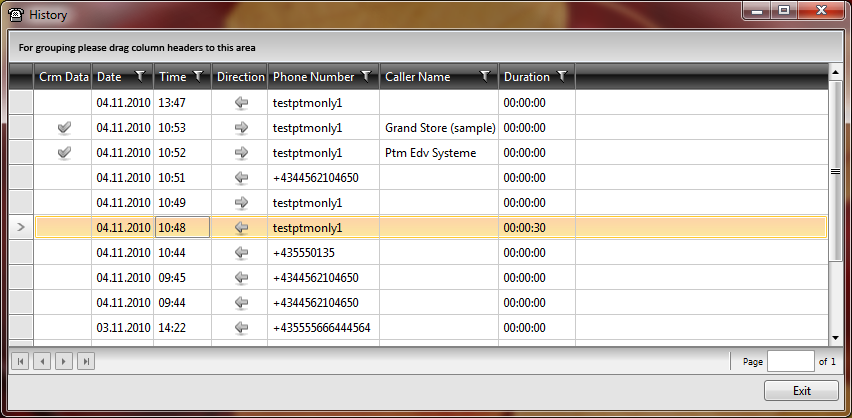The height and width of the screenshot is (418, 852).
Task: Advance to the next page
Action: [x=64, y=361]
